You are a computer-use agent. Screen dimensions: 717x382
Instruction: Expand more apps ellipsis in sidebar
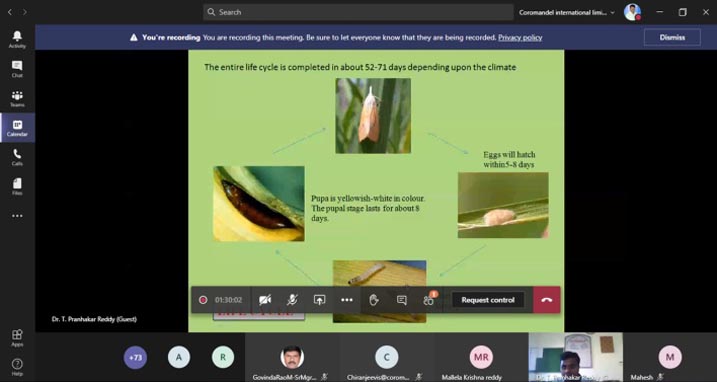tap(17, 216)
